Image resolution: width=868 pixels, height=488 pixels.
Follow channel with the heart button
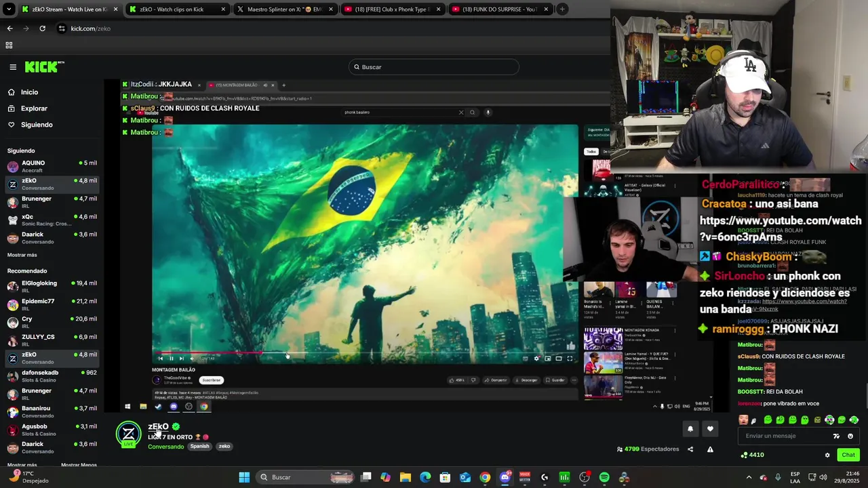710,428
